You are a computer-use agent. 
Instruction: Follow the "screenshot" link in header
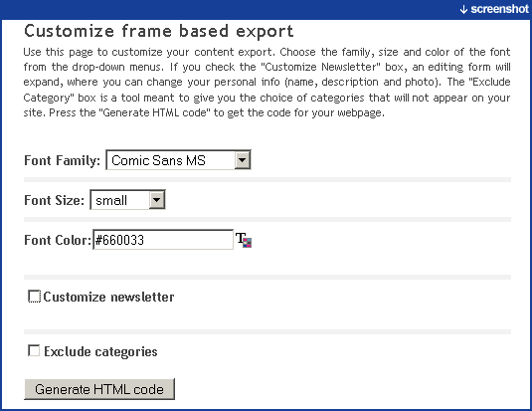pos(499,9)
